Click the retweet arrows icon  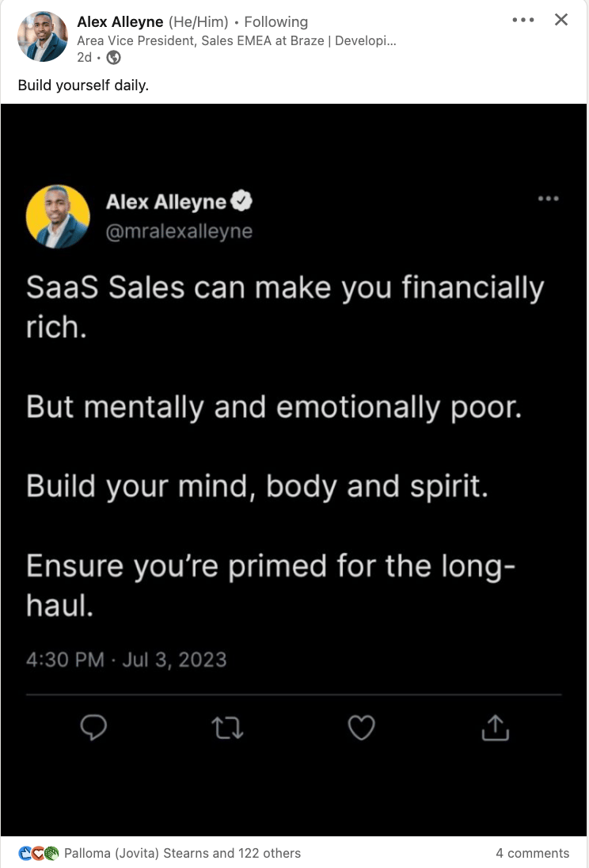(228, 727)
